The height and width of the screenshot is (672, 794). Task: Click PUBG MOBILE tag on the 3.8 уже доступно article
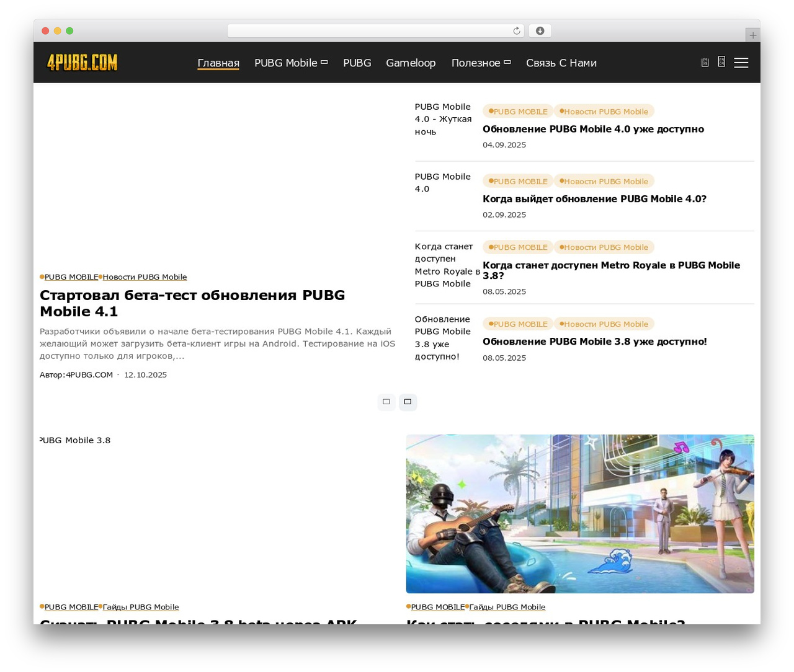click(518, 324)
